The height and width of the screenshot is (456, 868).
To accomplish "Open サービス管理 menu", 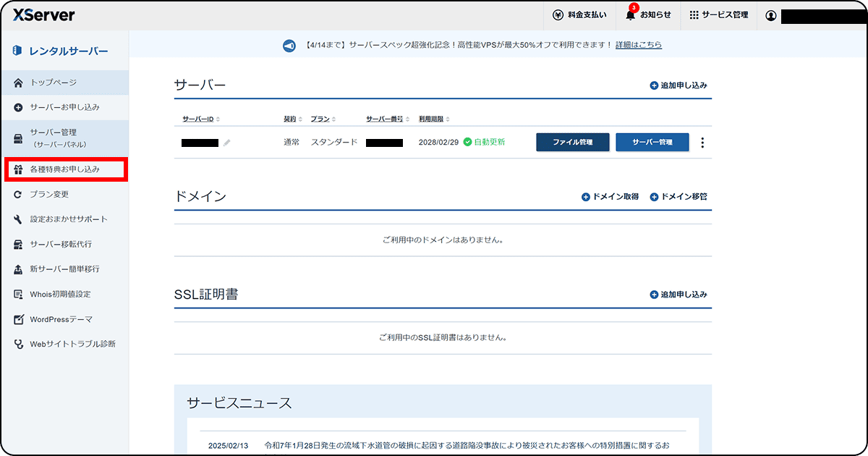I will [x=718, y=15].
